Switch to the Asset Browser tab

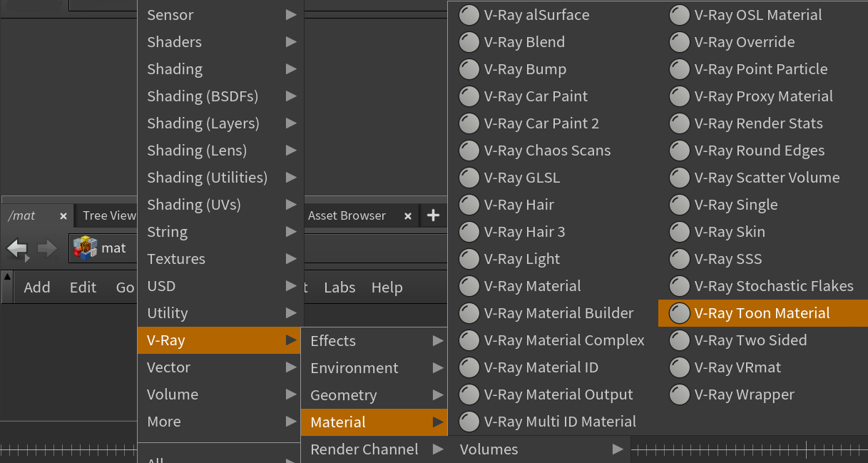tap(347, 215)
